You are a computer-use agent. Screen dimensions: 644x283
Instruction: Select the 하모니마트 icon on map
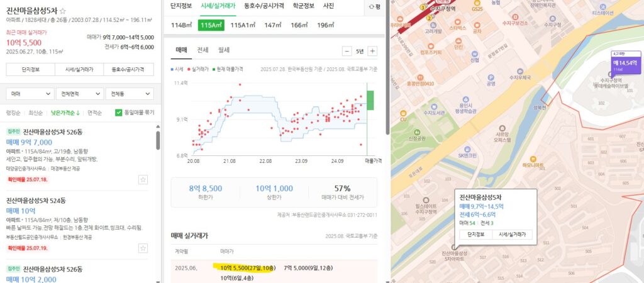pos(533,158)
